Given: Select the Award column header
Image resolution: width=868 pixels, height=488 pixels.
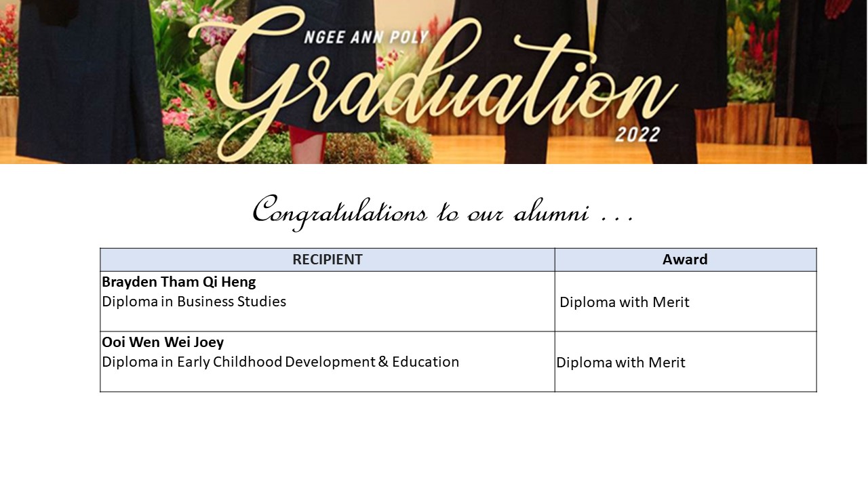Looking at the screenshot, I should click(x=686, y=260).
